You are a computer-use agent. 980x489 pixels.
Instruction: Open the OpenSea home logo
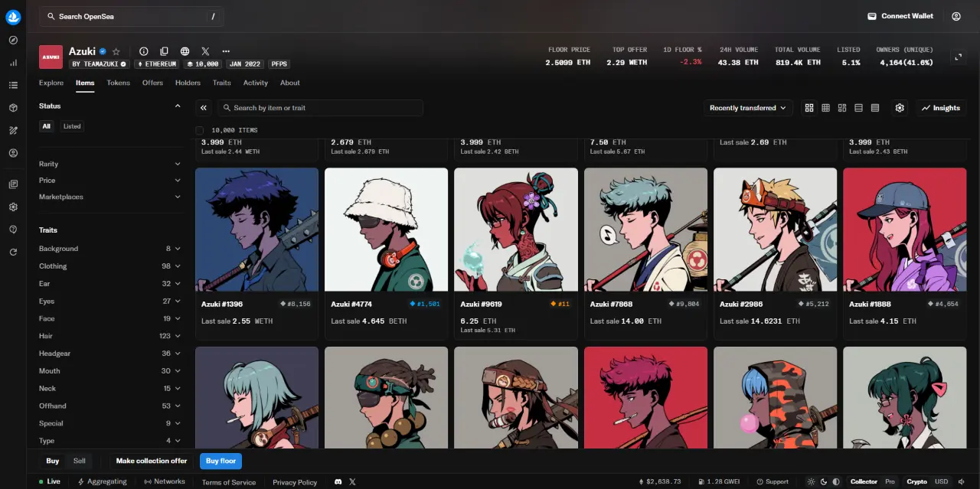tap(13, 17)
